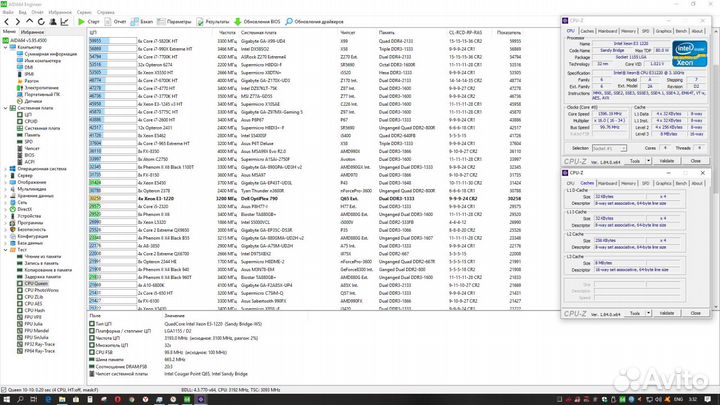720x405 pixels.
Task: Click the Сеть tree item
Action: 22,202
